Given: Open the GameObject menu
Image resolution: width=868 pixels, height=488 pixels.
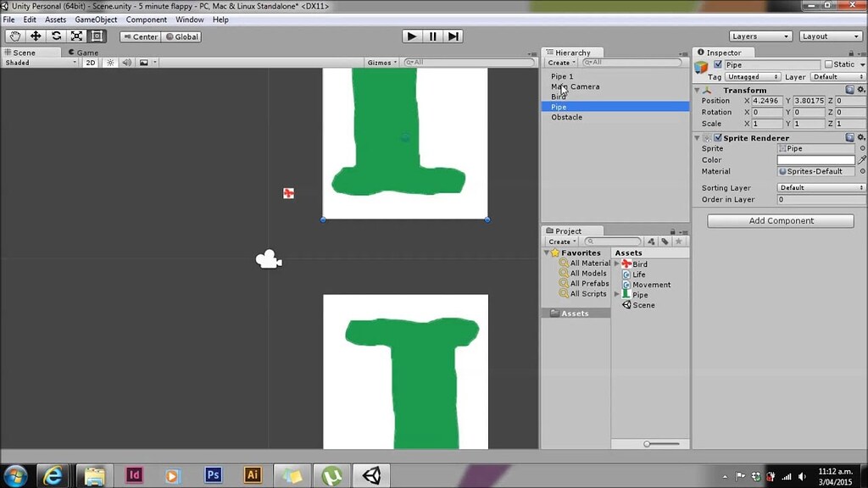Looking at the screenshot, I should (x=96, y=19).
